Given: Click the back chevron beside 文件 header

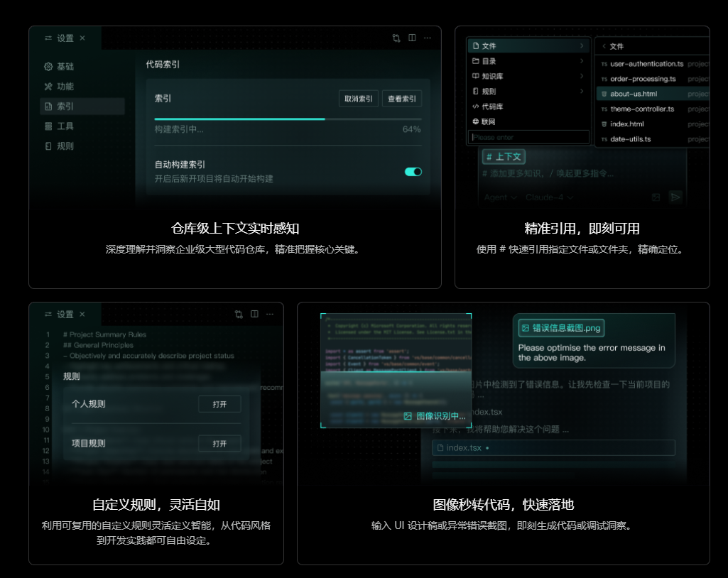Looking at the screenshot, I should click(x=603, y=46).
